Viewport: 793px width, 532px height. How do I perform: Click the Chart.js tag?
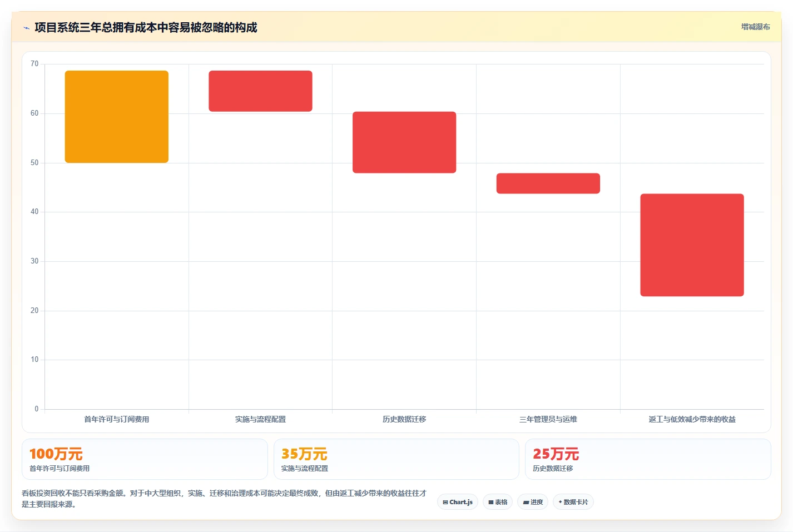pyautogui.click(x=458, y=502)
